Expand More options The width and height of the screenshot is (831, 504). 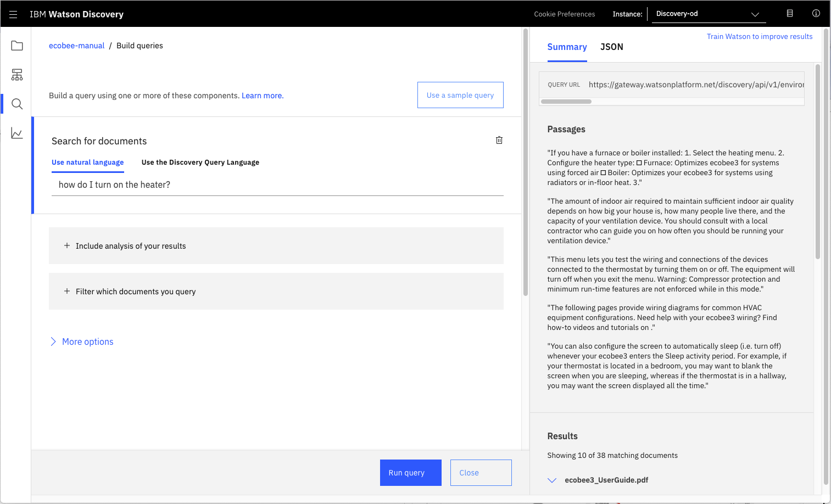pyautogui.click(x=82, y=341)
